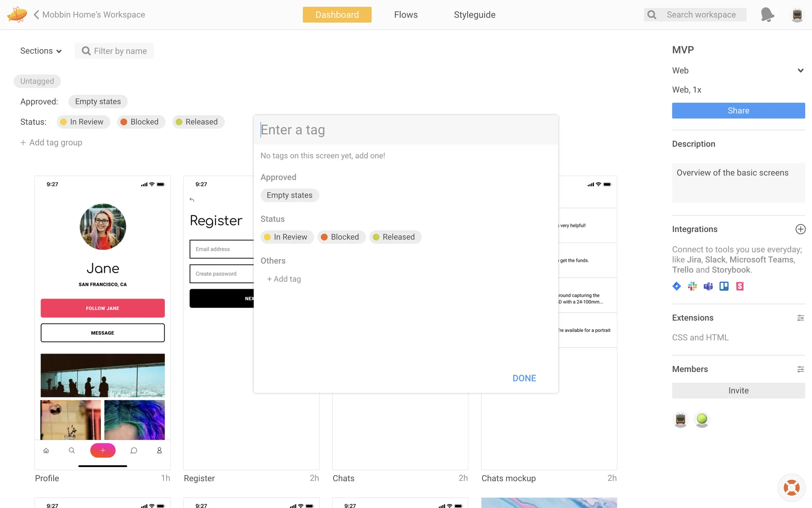Expand the Sections dropdown
This screenshot has width=812, height=508.
coord(41,51)
